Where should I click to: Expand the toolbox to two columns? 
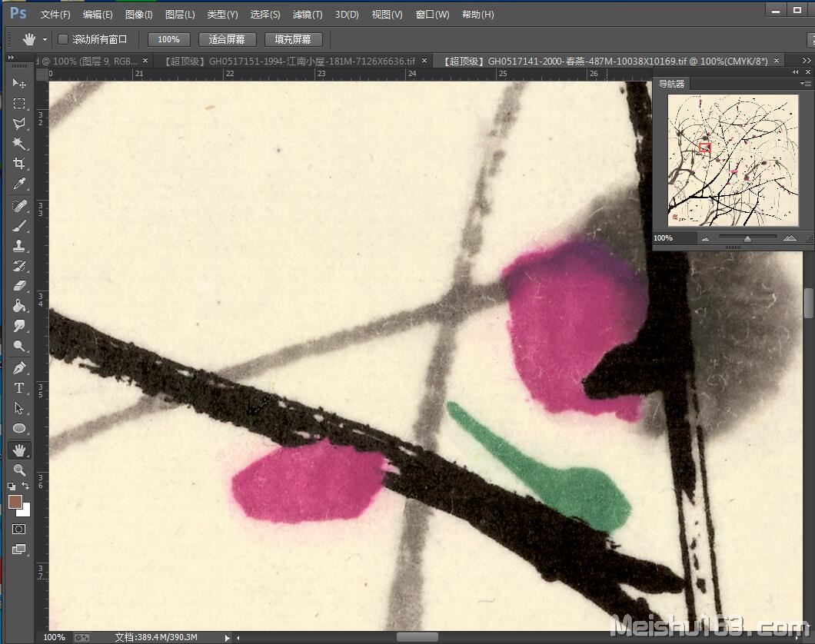pyautogui.click(x=11, y=57)
